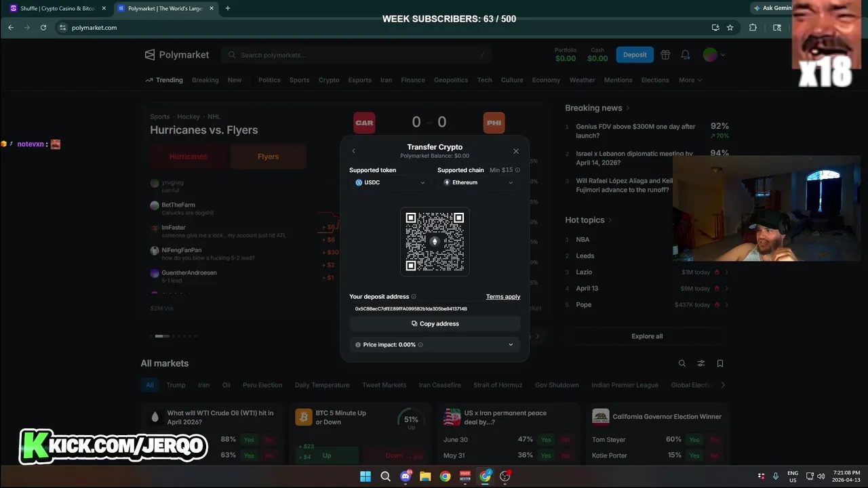Select the Trending tab
The image size is (868, 488).
(x=164, y=80)
